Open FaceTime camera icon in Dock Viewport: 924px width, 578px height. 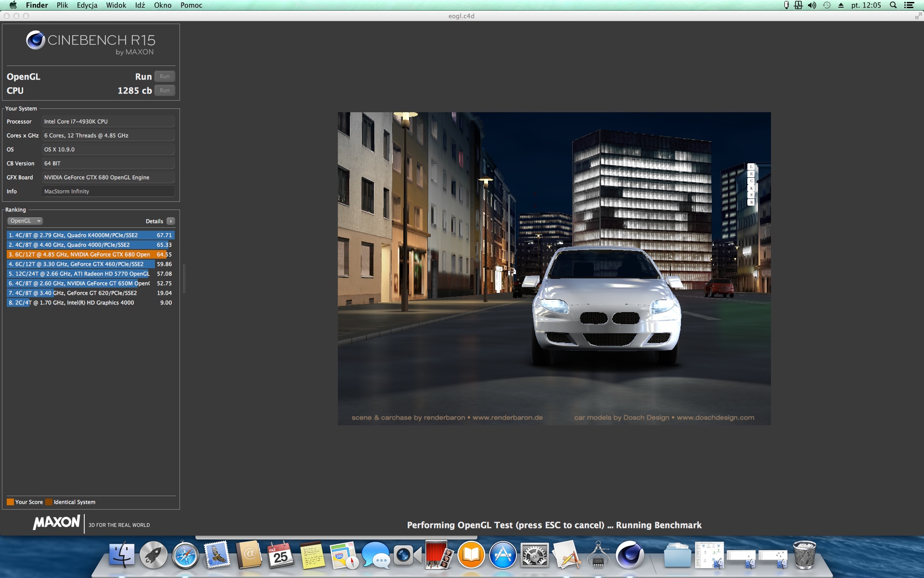[x=408, y=555]
